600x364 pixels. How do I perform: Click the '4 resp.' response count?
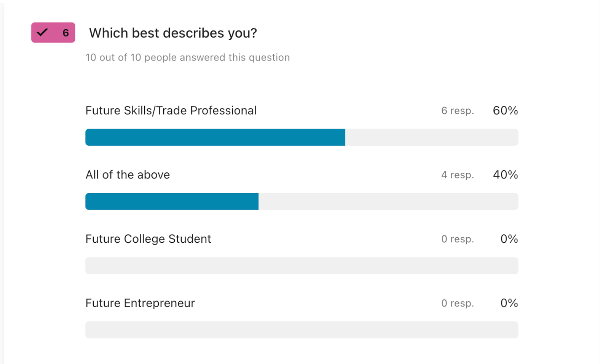point(458,175)
